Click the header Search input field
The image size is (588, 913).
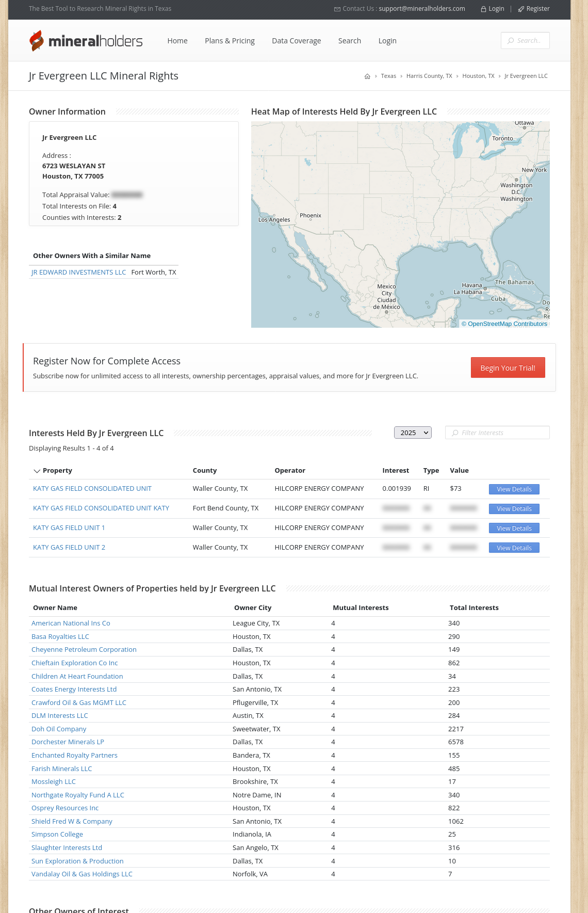click(x=525, y=41)
